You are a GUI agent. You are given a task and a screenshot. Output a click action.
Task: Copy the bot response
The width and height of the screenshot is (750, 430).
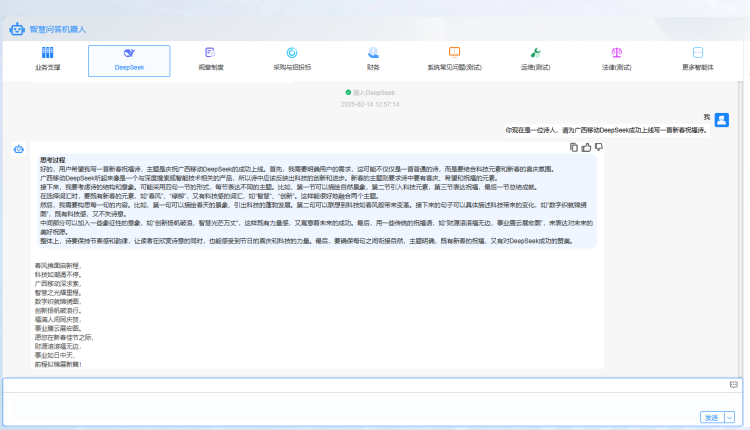574,147
